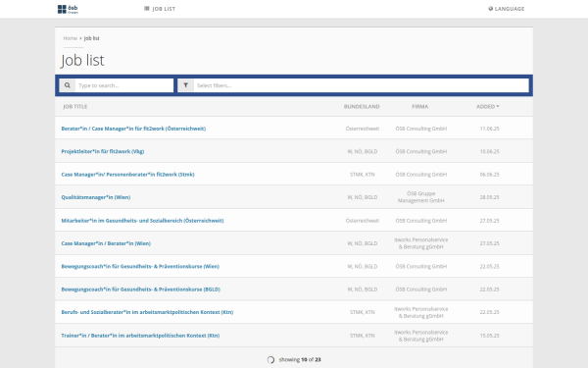Open Case Manager*in/ Personenberater*in fit2work (Stmk)
The height and width of the screenshot is (368, 588).
pyautogui.click(x=127, y=175)
